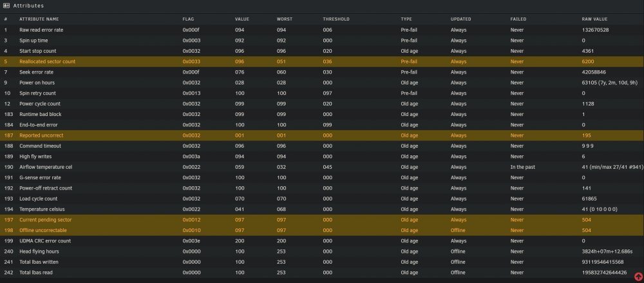644x283 pixels.
Task: Click raw value 41 (min/max 27/41 #941)
Action: click(612, 167)
